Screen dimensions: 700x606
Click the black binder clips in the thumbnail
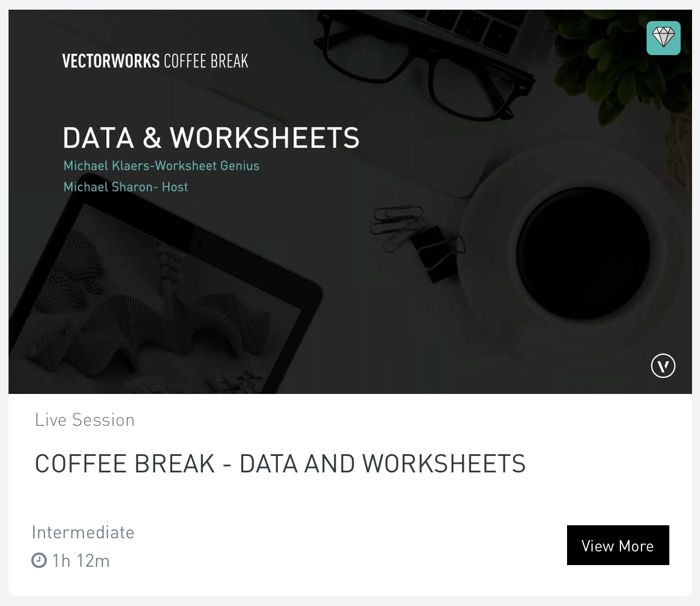(435, 250)
